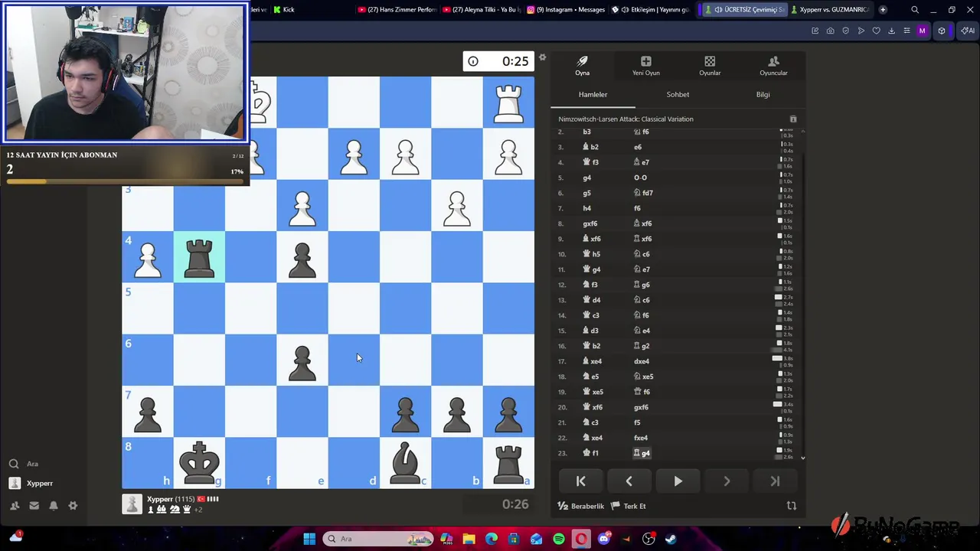
Task: Click the top clock showing 0:25
Action: click(498, 61)
